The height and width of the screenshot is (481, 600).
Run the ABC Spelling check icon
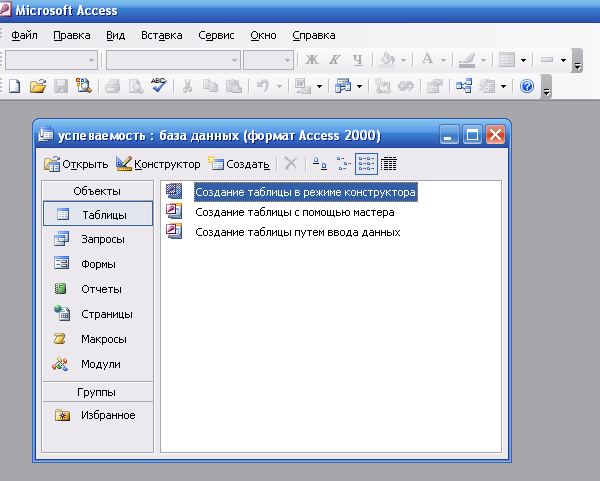coord(158,85)
